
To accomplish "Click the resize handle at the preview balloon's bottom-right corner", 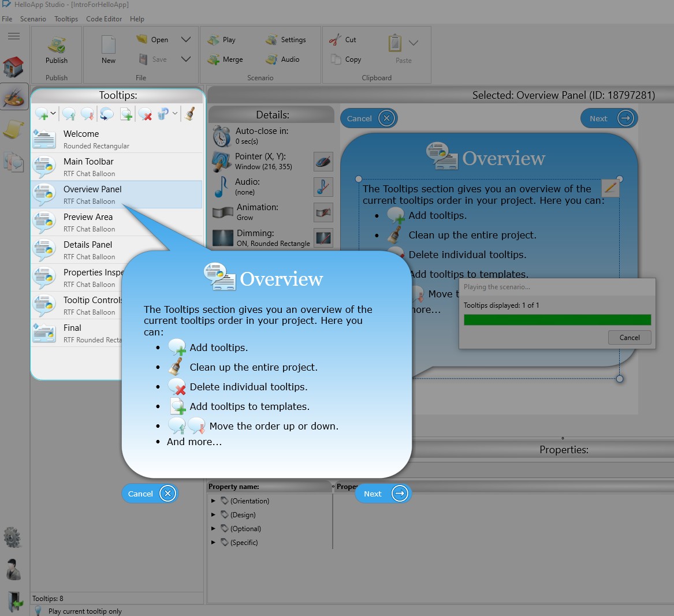I will coord(619,379).
